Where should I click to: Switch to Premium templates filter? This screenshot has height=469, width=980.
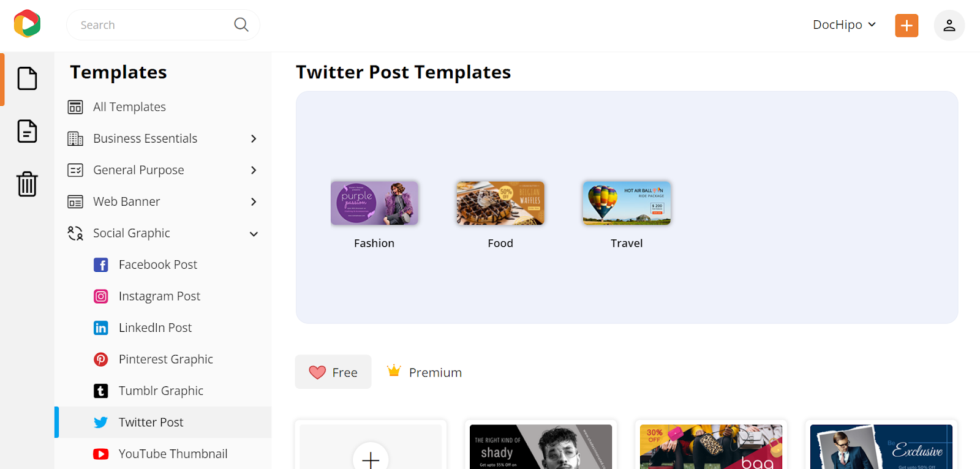[424, 372]
